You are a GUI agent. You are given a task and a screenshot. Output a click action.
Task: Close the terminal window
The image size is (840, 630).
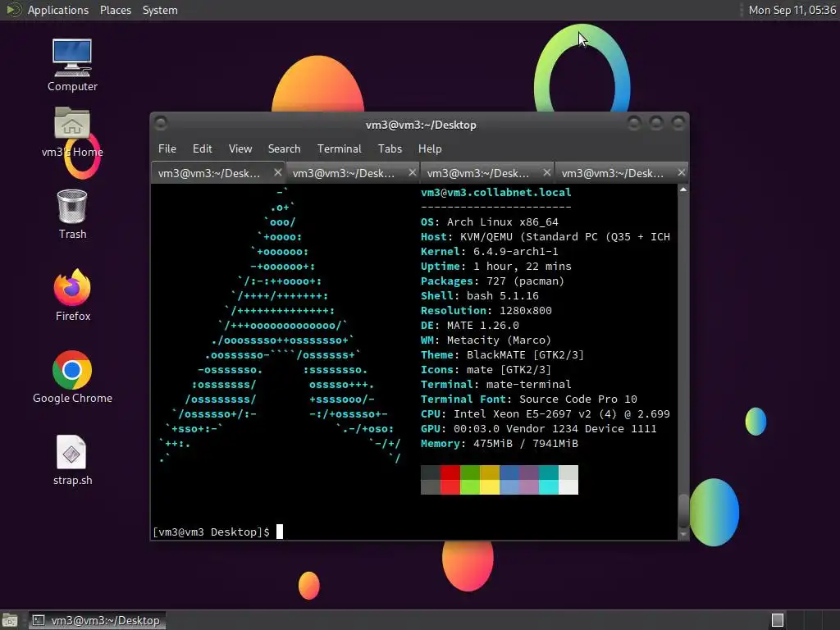(678, 124)
